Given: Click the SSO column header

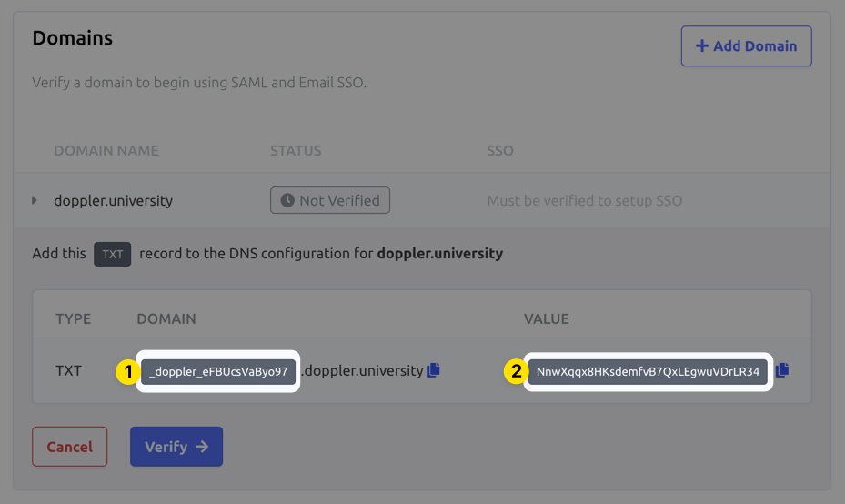Looking at the screenshot, I should coord(500,150).
